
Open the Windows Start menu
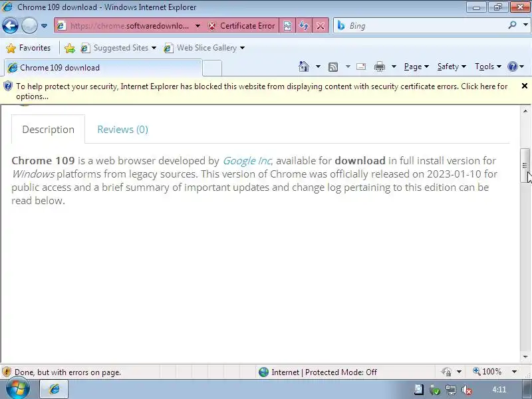point(17,390)
